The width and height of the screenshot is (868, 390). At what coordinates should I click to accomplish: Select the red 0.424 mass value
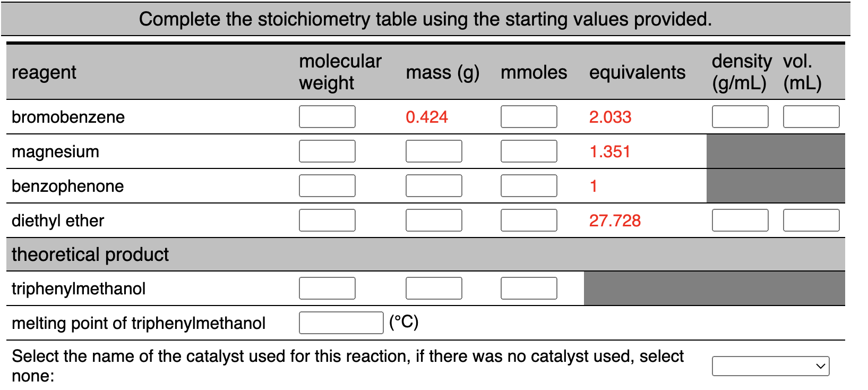426,117
